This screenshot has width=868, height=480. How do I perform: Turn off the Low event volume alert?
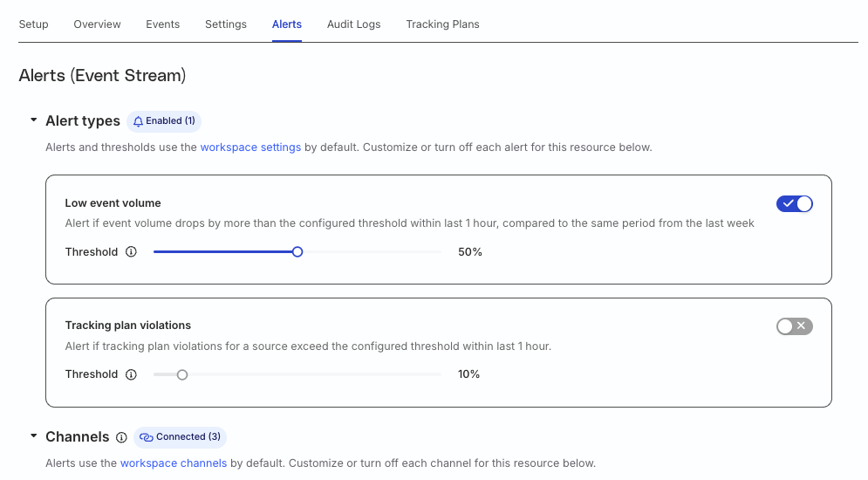coord(795,203)
